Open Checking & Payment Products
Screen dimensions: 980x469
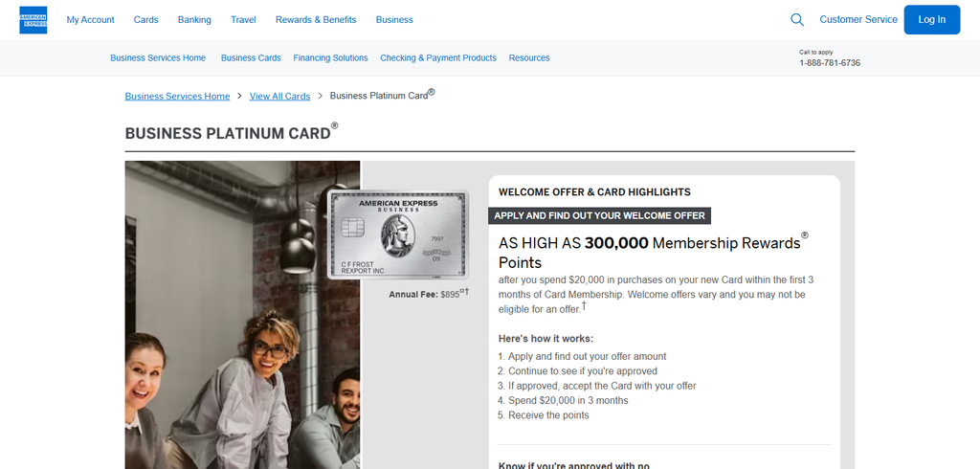pos(438,58)
